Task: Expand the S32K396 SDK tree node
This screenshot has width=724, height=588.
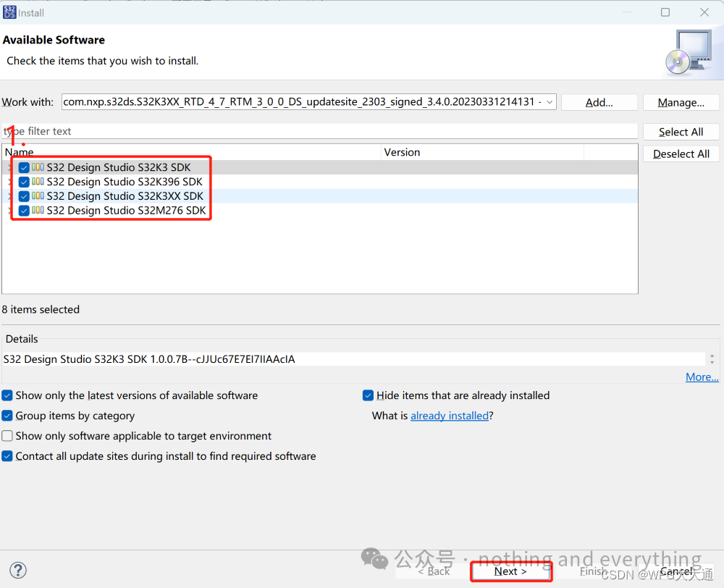Action: (x=10, y=182)
